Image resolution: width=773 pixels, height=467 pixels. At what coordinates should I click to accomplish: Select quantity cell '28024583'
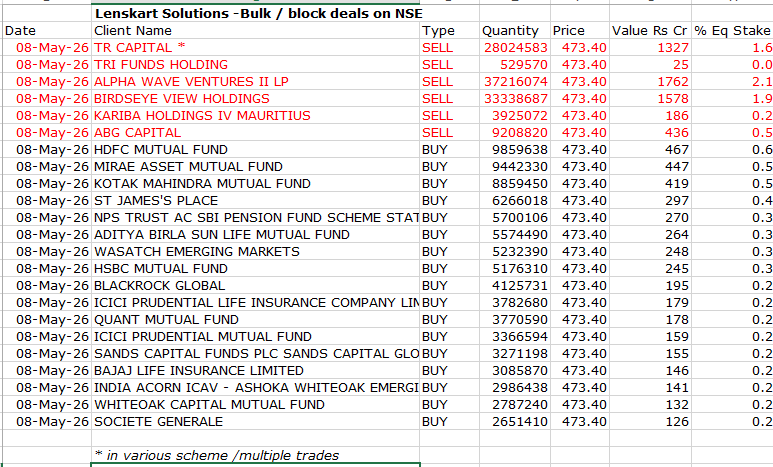pos(515,48)
